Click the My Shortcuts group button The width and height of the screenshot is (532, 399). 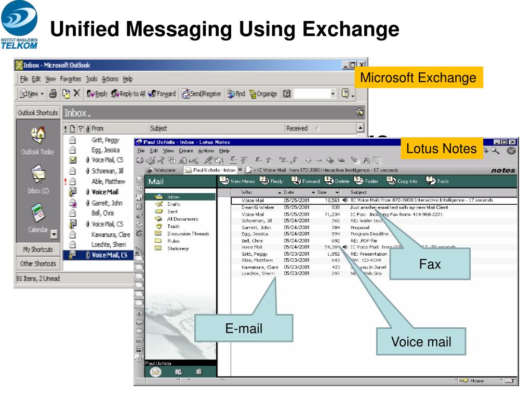coord(38,249)
